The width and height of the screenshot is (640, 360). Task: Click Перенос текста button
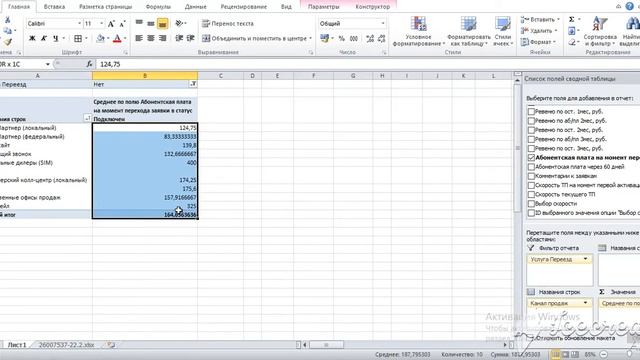228,23
